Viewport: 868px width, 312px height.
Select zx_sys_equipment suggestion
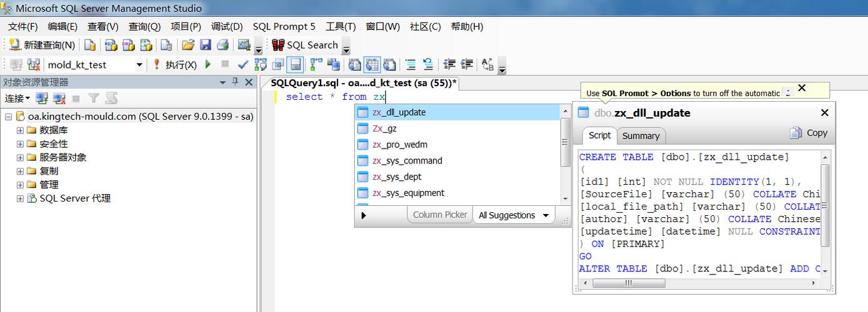pyautogui.click(x=457, y=193)
